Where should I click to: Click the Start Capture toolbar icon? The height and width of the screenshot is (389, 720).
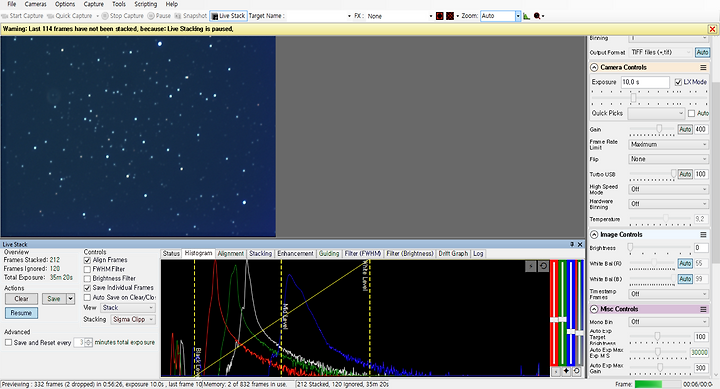tap(6, 16)
